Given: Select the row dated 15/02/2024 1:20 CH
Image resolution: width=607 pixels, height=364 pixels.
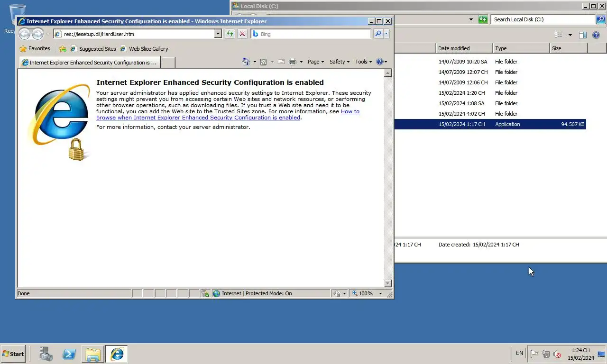Looking at the screenshot, I should pos(490,93).
